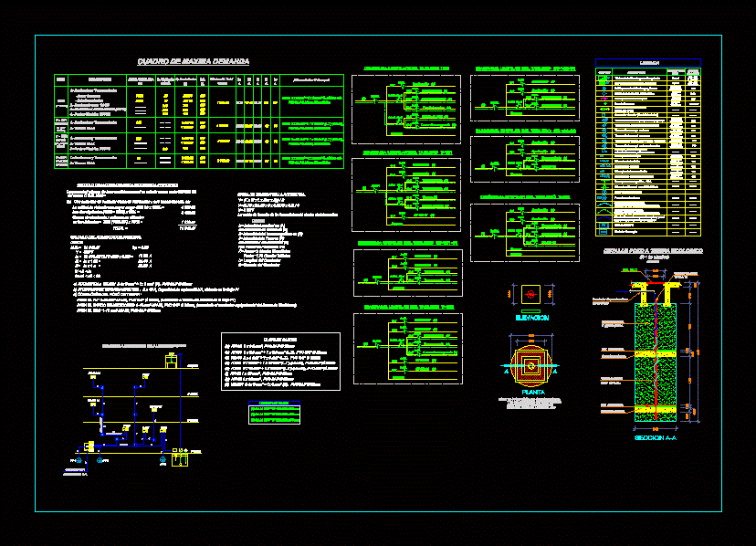The width and height of the screenshot is (756, 546).
Task: Click the white-bordered notes box
Action: click(x=280, y=362)
